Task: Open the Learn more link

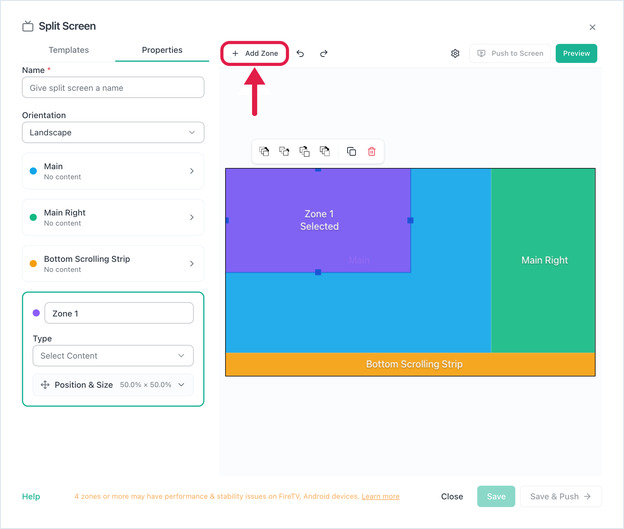Action: [380, 496]
